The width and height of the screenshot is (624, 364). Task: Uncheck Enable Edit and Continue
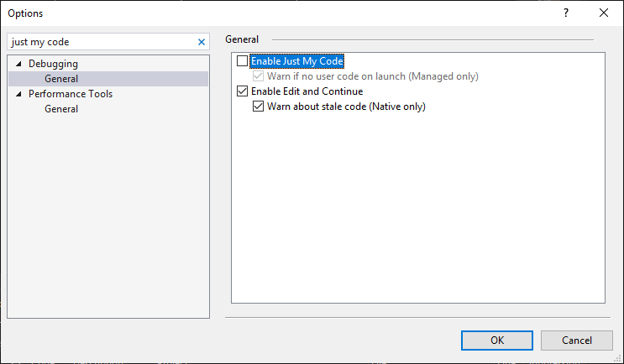click(x=243, y=91)
